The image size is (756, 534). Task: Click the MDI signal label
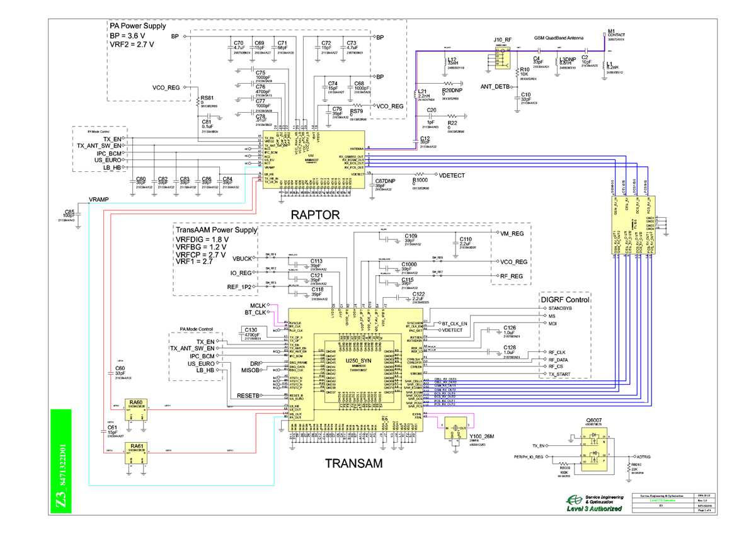click(x=553, y=323)
